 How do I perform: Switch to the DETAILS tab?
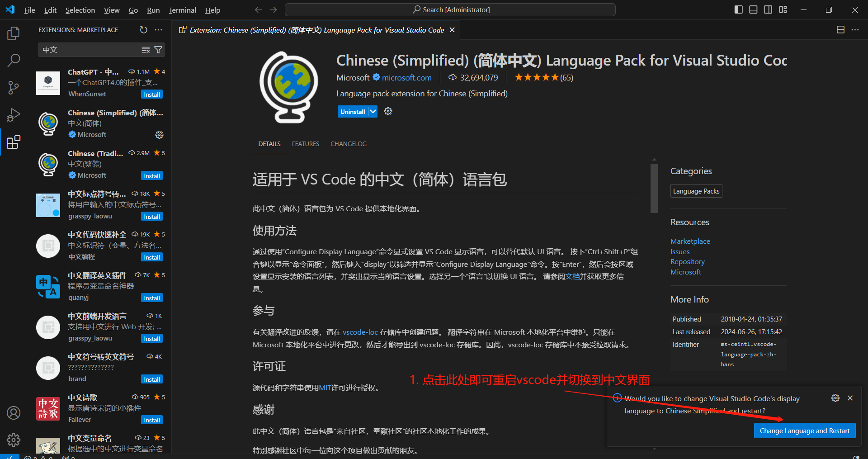(269, 144)
